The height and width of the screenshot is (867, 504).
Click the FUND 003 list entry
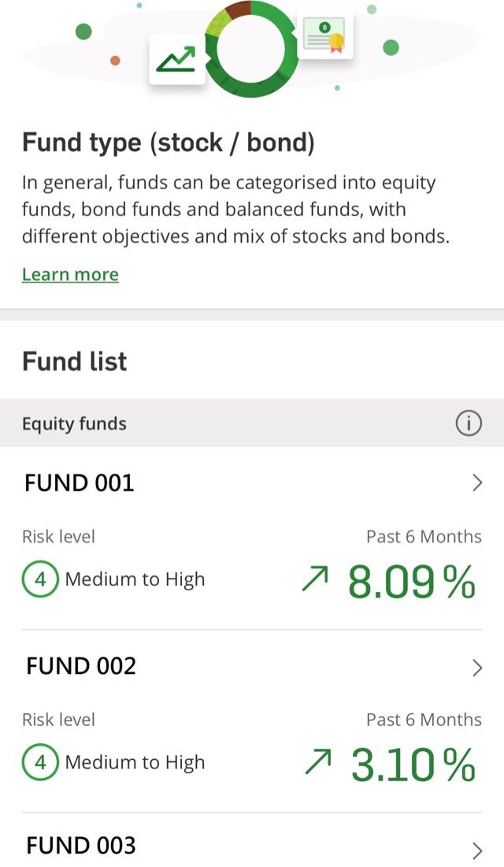coord(80,844)
